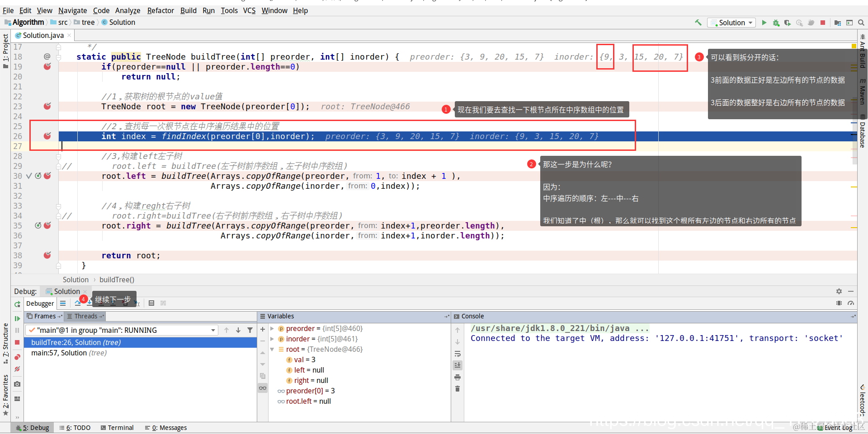Image resolution: width=868 pixels, height=434 pixels.
Task: Open the Navigate menu
Action: (72, 10)
